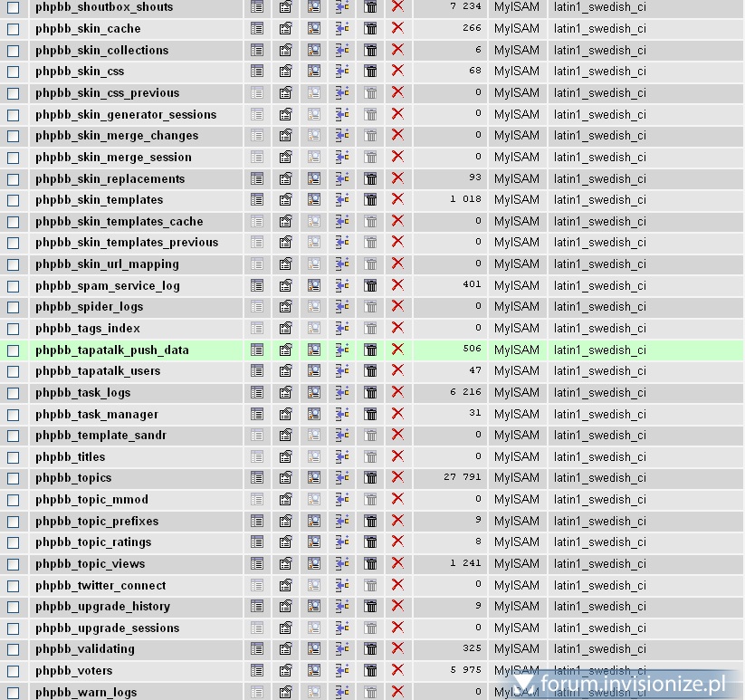
Task: Select phpbb_topics row checkbox
Action: click(x=14, y=478)
